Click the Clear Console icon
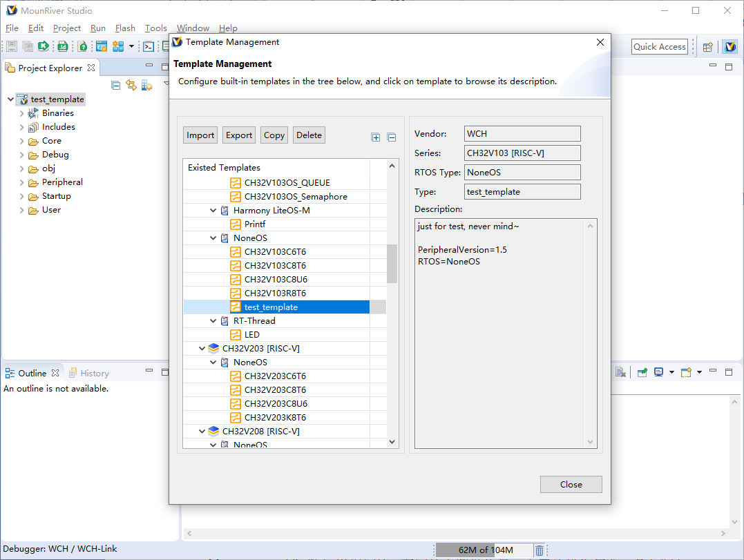The width and height of the screenshot is (744, 560). pyautogui.click(x=620, y=372)
